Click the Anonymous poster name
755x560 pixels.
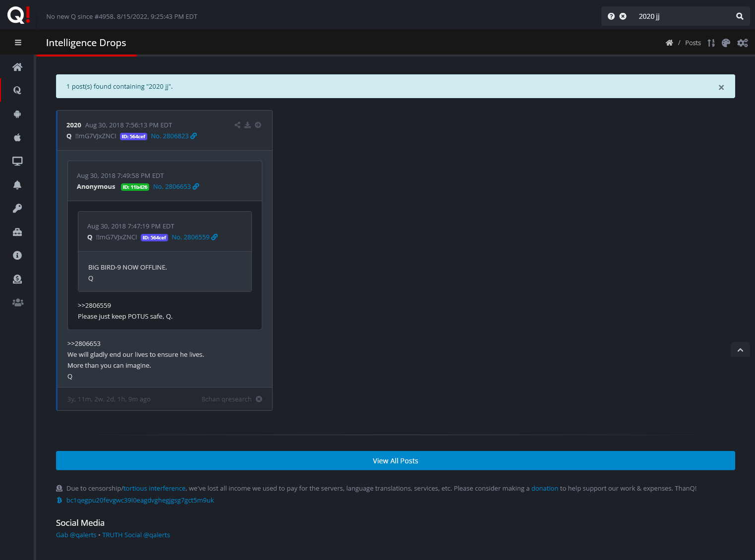point(96,186)
